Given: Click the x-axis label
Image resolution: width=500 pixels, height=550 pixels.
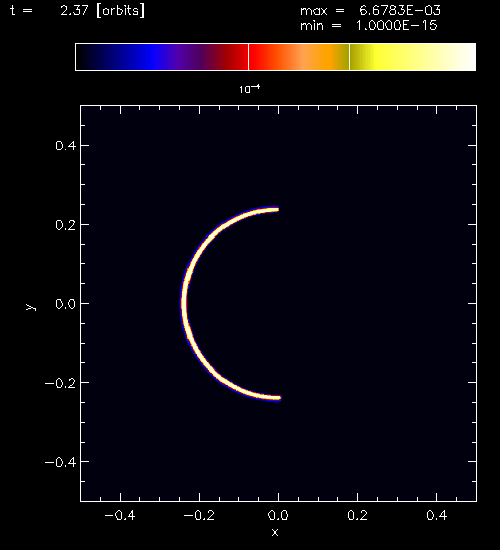Looking at the screenshot, I should (x=275, y=532).
